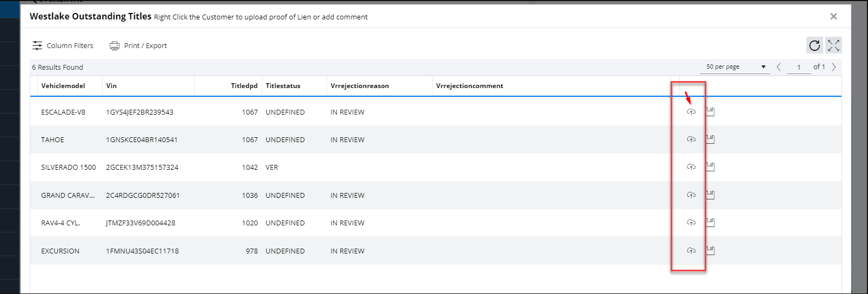Close the Westlake Outstanding Titles dialog

[x=833, y=17]
